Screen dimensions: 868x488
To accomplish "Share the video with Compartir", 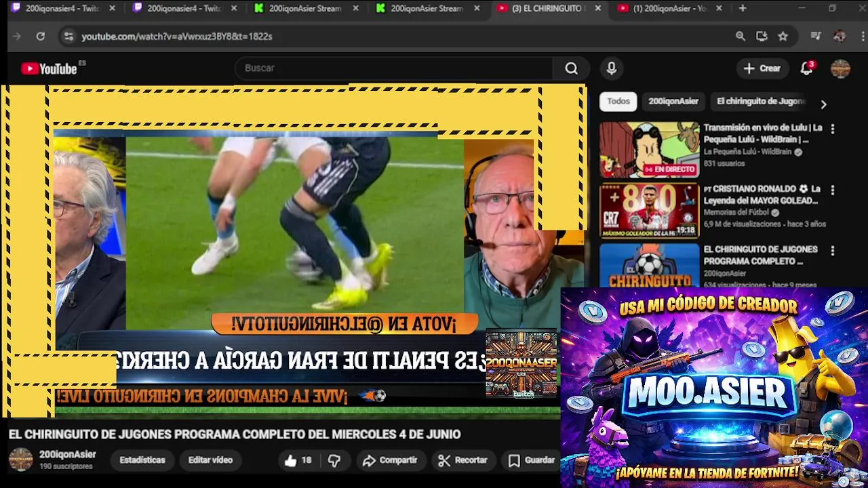I will tap(390, 460).
